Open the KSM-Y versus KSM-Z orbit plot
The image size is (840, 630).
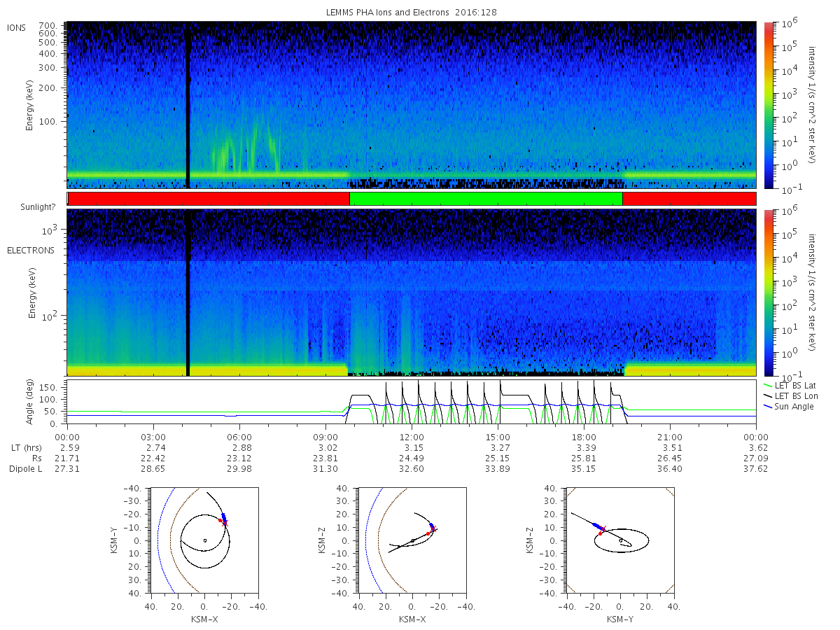coord(620,540)
